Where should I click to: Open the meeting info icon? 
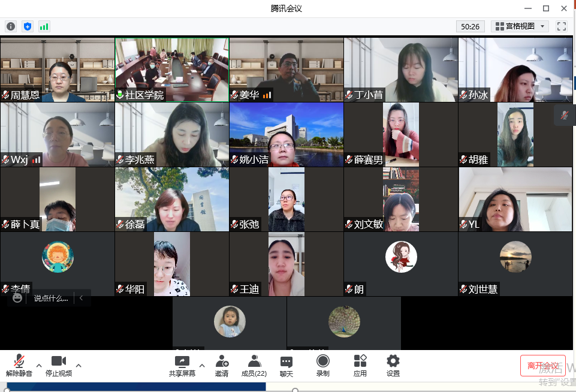[x=11, y=26]
